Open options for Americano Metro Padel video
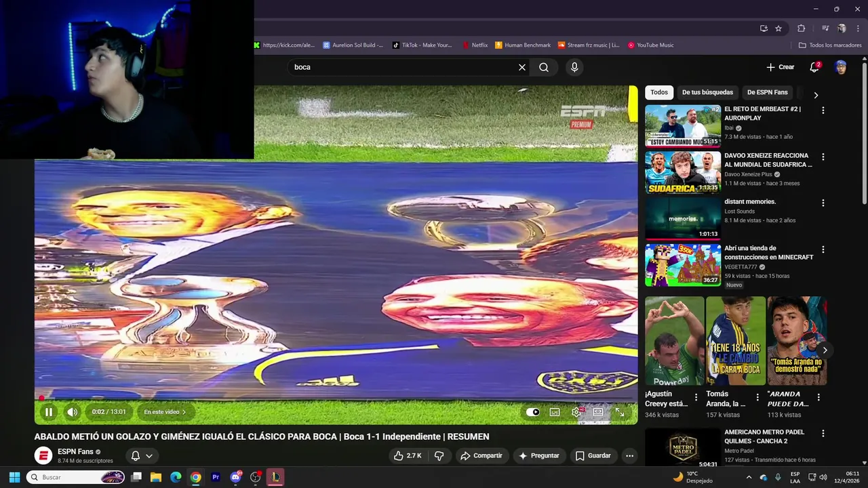868x488 pixels. (823, 433)
